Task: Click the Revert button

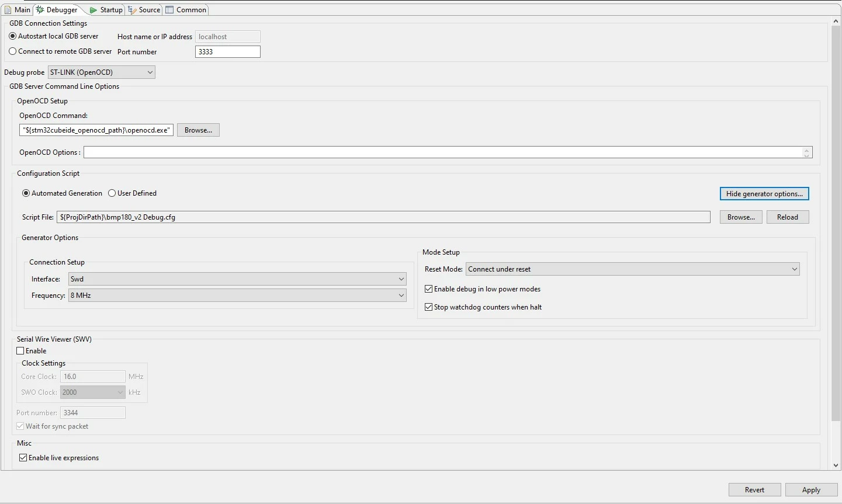Action: 754,490
